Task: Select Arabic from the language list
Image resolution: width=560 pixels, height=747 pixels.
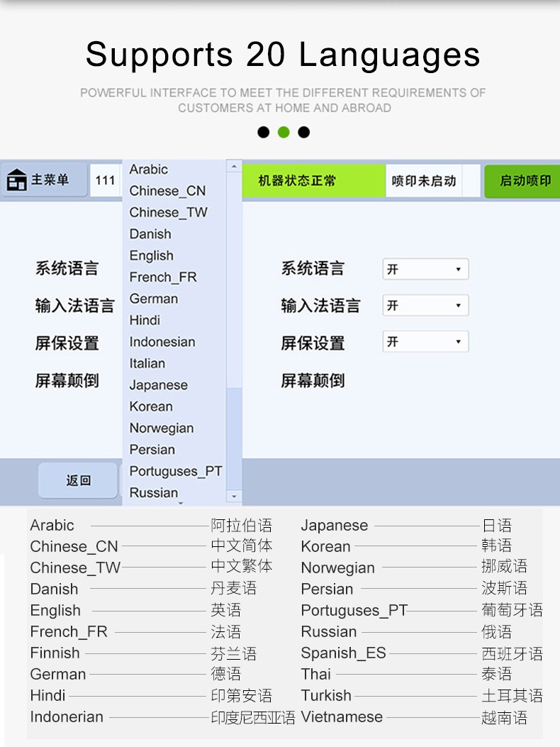Action: tap(149, 170)
